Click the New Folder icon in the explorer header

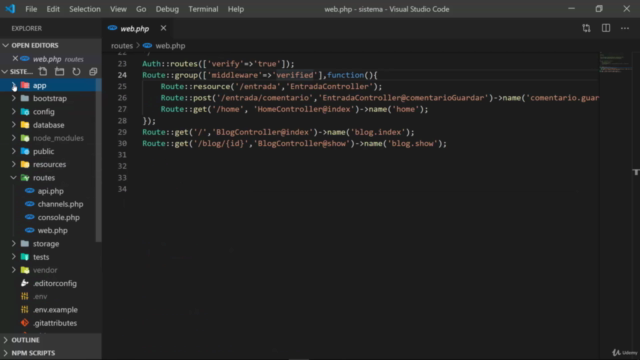point(60,72)
